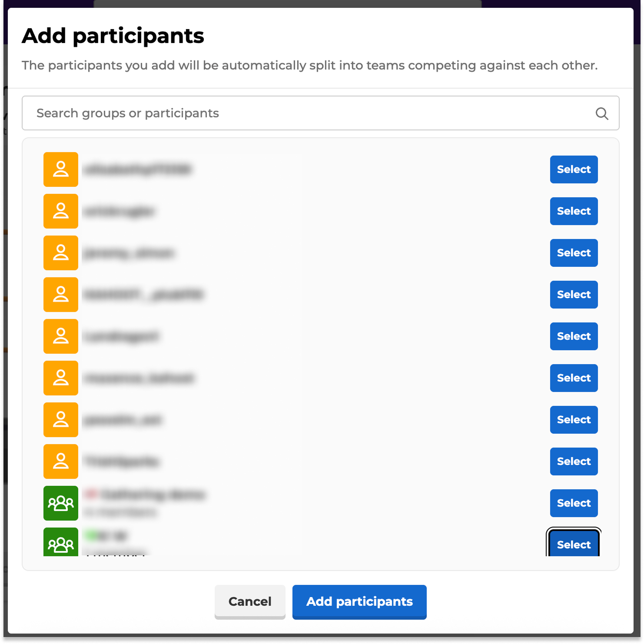Click the bottom green group avatar icon
Viewport: 644px width, 644px height.
60,543
